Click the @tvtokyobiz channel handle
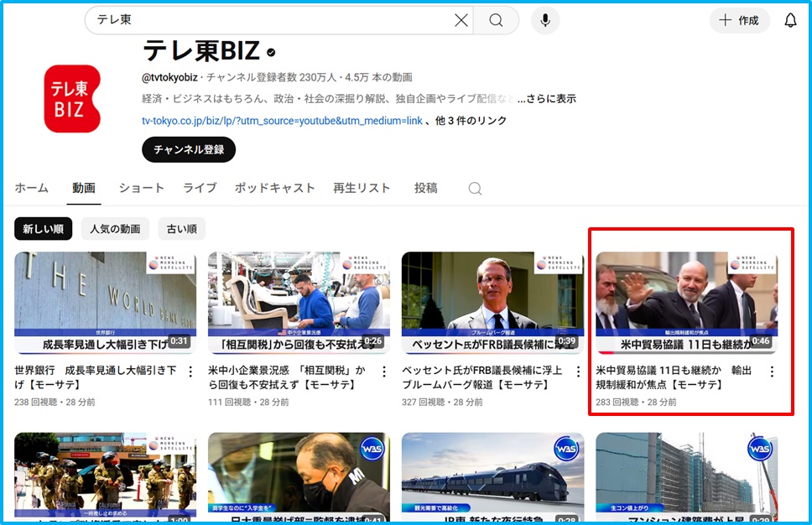Image resolution: width=812 pixels, height=525 pixels. click(x=169, y=77)
